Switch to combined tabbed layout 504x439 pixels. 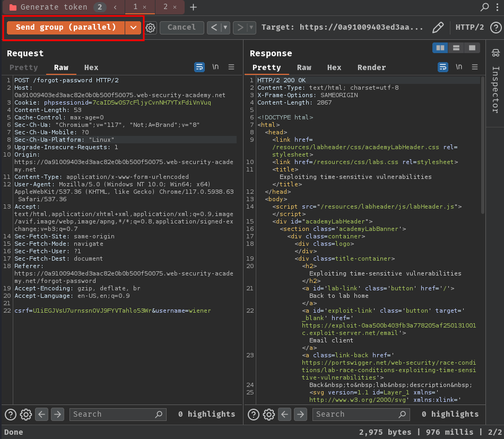[472, 48]
